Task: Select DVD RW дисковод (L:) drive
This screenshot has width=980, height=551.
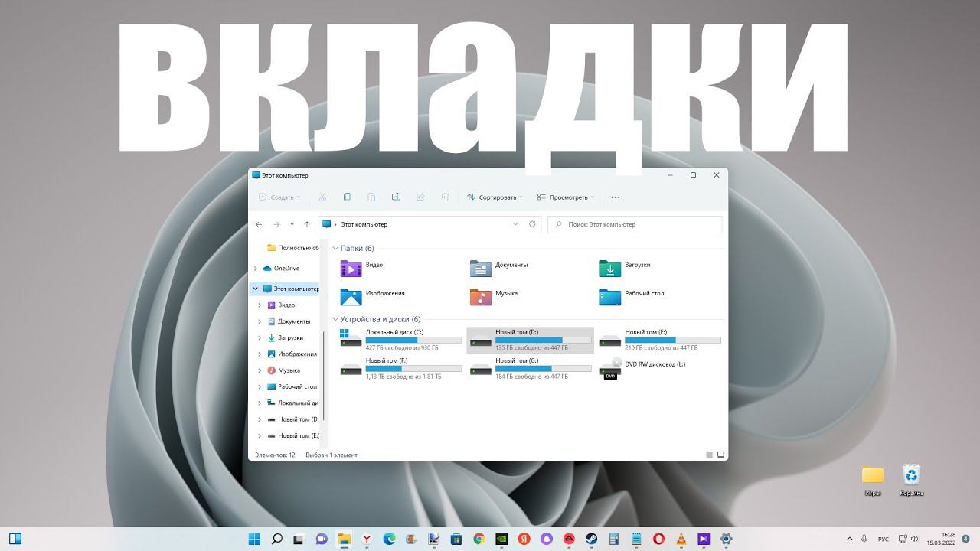Action: (x=643, y=368)
